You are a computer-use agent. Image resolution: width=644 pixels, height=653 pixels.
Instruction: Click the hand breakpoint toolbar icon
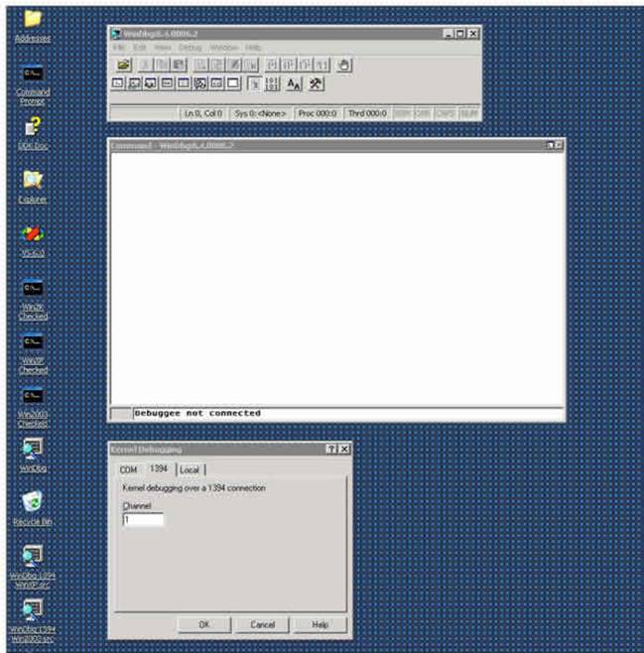[344, 65]
